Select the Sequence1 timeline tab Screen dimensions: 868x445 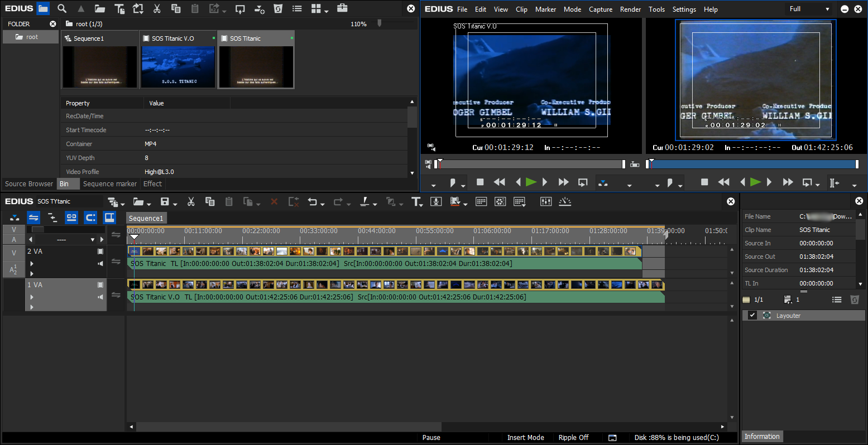click(146, 218)
